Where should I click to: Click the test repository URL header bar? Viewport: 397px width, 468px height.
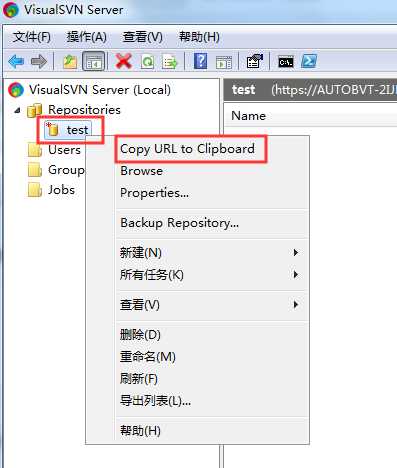click(x=310, y=90)
